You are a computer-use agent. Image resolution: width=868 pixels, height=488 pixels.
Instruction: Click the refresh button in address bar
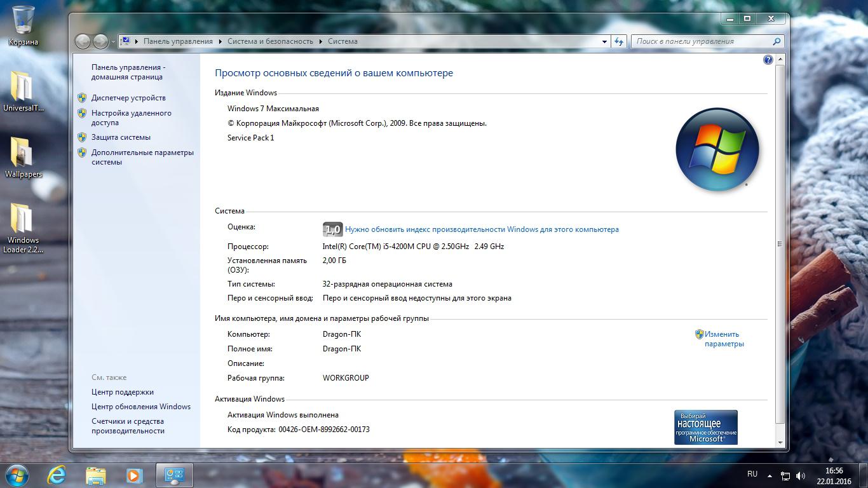pos(619,41)
